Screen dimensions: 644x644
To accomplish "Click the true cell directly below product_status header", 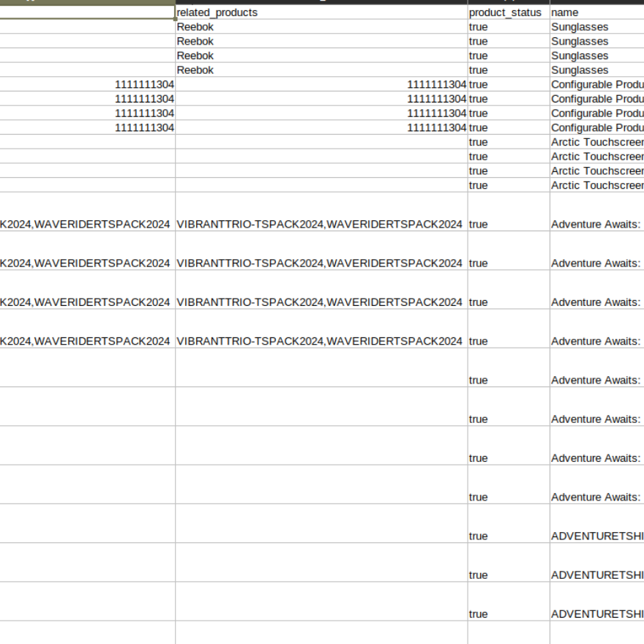I will click(509, 26).
